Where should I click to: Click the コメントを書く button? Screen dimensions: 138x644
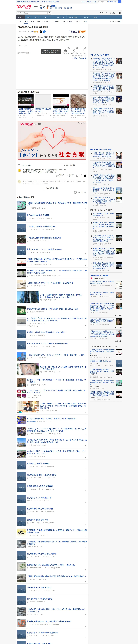coord(69,165)
